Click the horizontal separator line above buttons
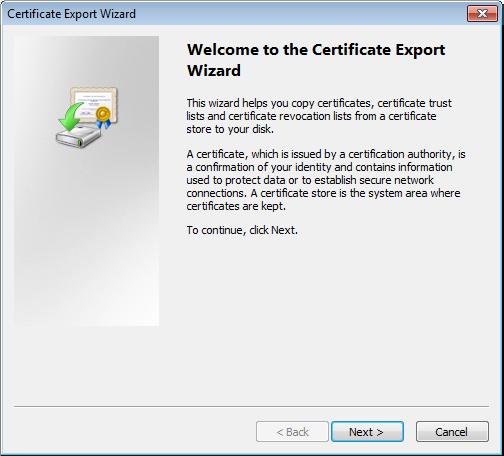 251,406
